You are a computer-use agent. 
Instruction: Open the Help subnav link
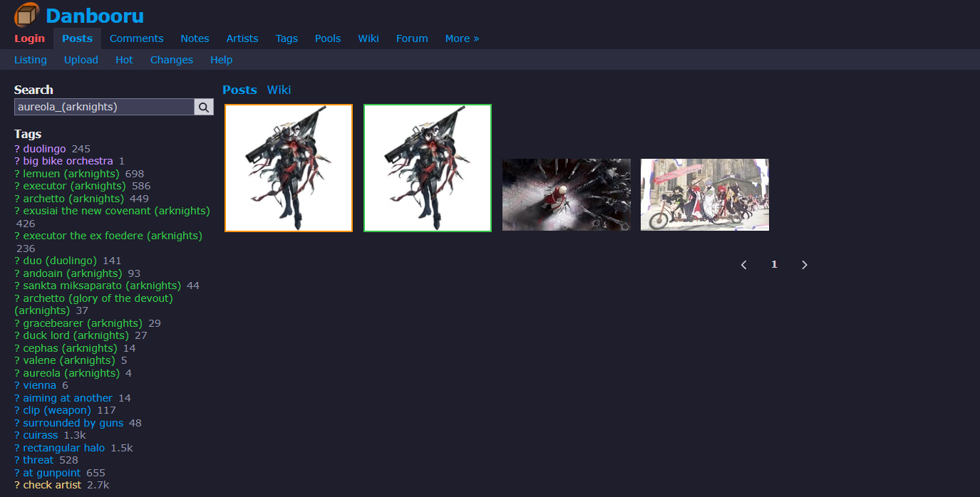pos(221,60)
